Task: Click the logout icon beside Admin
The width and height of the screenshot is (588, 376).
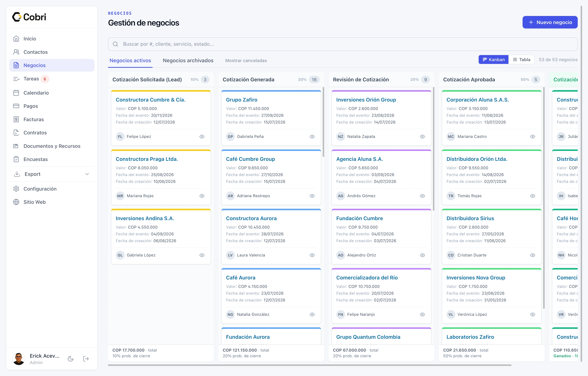Action: 86,359
